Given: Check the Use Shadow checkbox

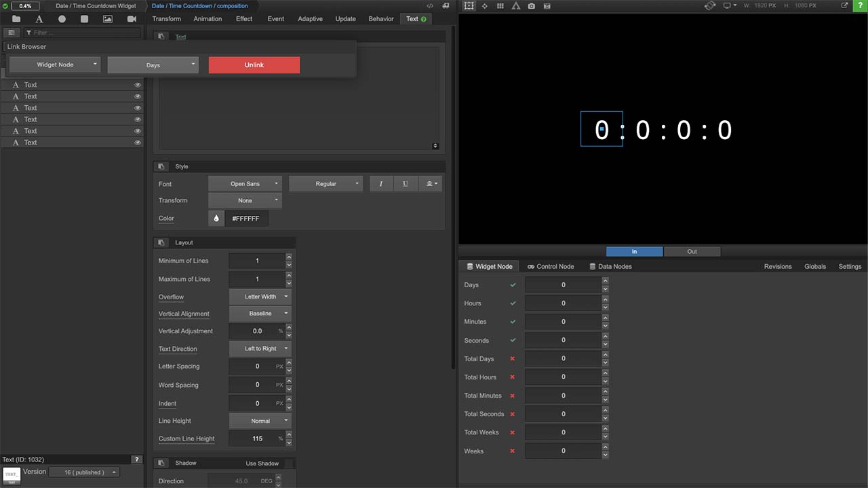Looking at the screenshot, I should click(290, 464).
